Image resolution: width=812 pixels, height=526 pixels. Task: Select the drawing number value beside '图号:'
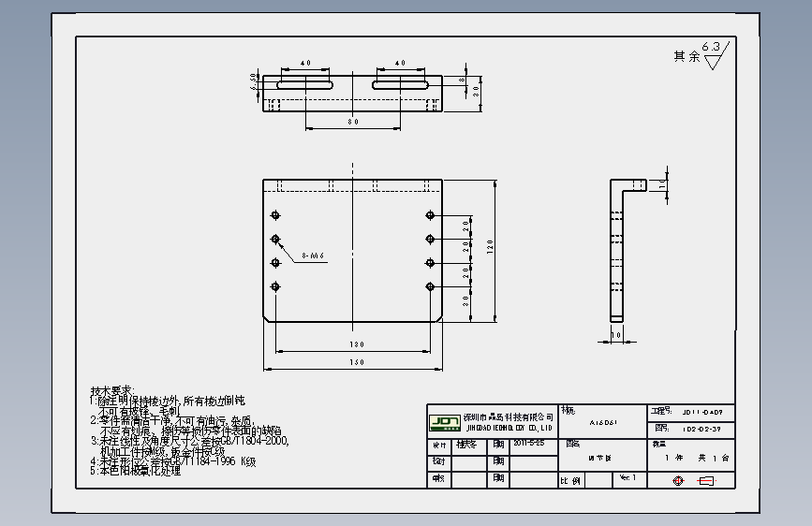tap(701, 430)
